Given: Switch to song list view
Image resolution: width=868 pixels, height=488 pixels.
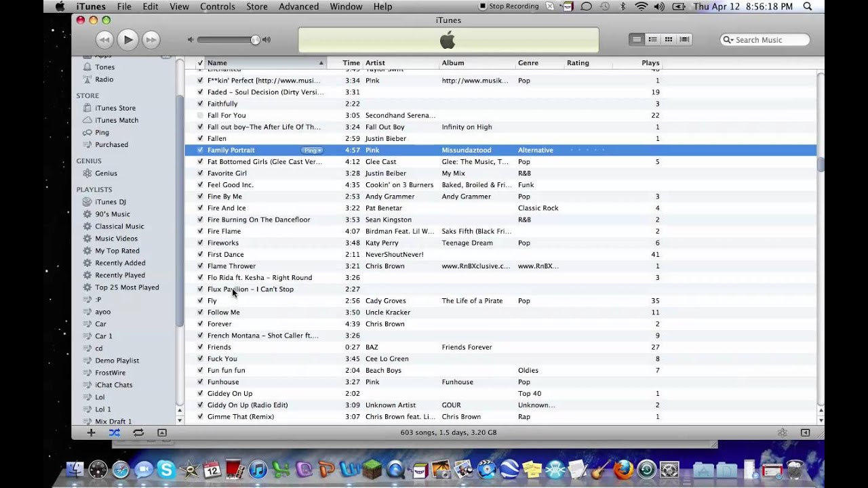Looking at the screenshot, I should [636, 39].
